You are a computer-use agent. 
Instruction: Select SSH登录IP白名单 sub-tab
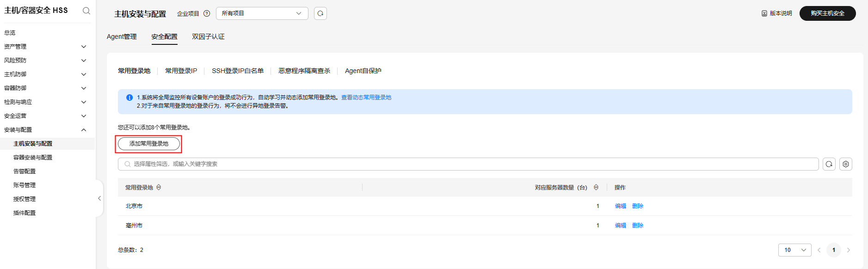(238, 71)
